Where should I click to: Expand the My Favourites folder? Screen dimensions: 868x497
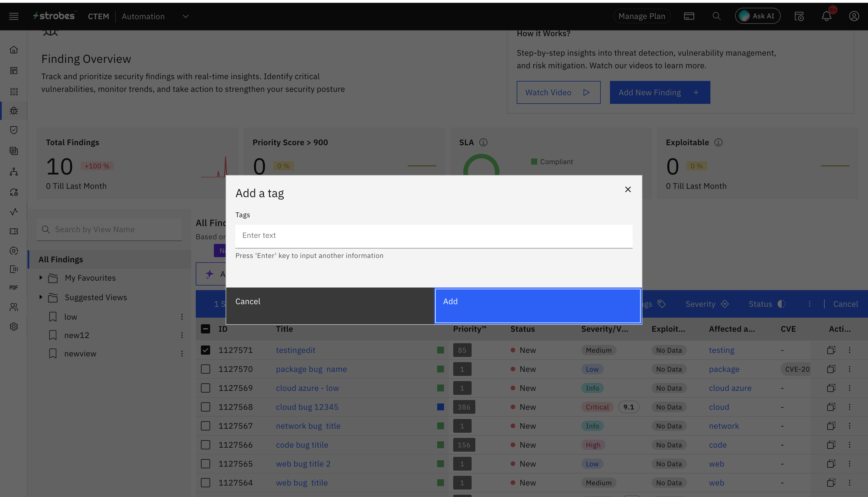(x=41, y=277)
